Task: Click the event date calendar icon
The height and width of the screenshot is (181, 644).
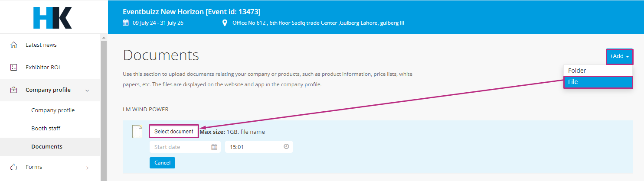Action: point(126,23)
